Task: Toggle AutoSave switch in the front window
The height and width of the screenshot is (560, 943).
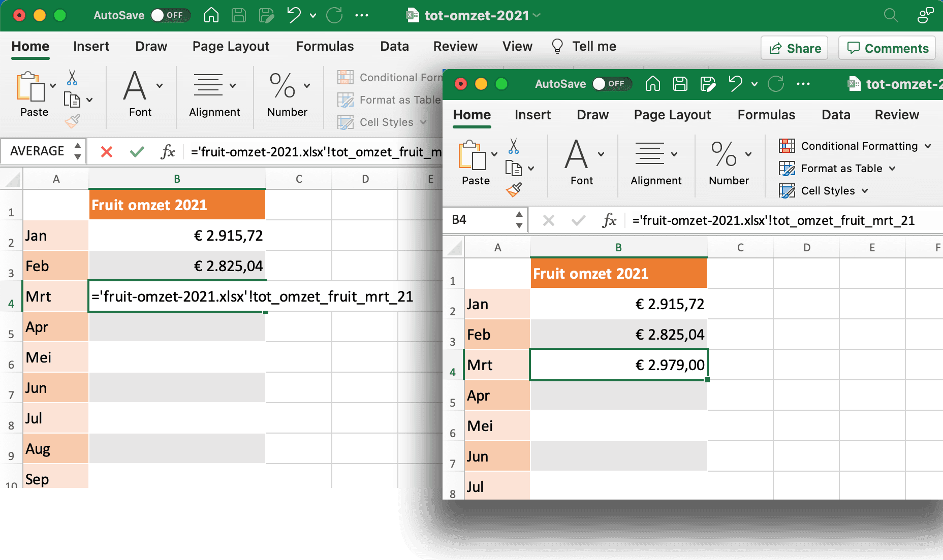Action: 611,84
